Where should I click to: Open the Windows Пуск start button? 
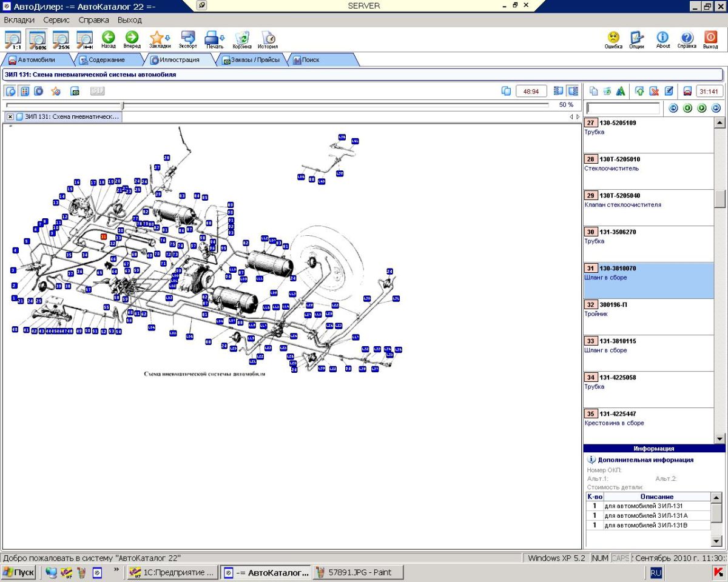point(19,572)
